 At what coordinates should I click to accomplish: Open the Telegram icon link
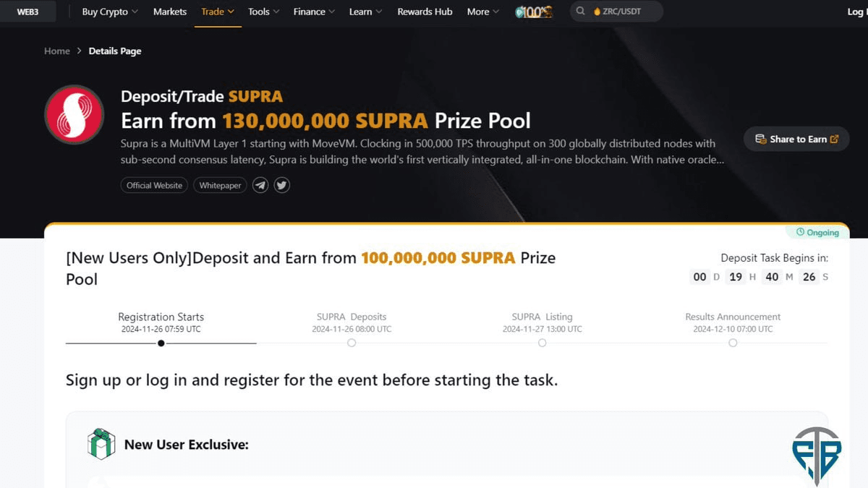click(x=260, y=185)
